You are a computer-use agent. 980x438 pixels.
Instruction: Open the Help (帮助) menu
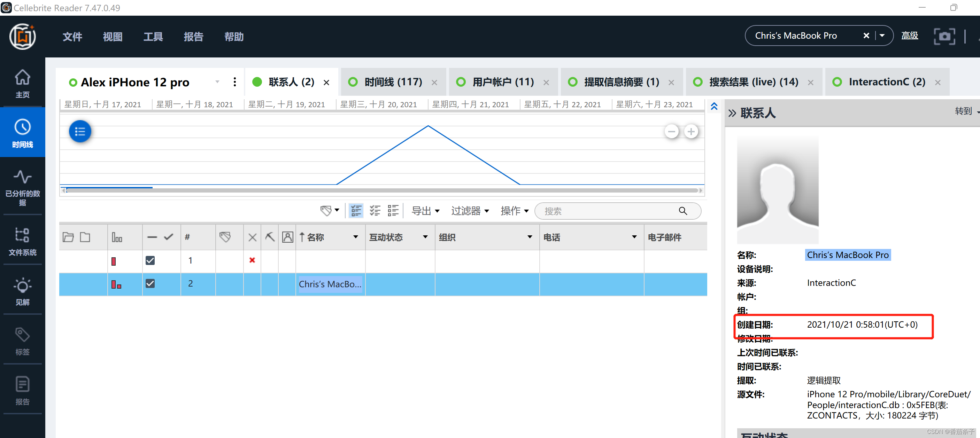233,37
